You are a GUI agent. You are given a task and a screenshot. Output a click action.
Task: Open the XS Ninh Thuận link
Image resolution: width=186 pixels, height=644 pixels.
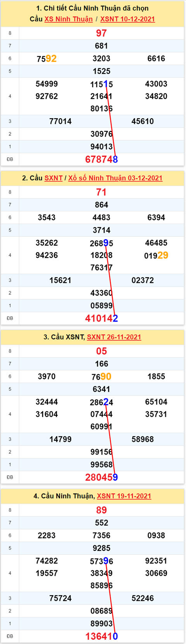69,19
